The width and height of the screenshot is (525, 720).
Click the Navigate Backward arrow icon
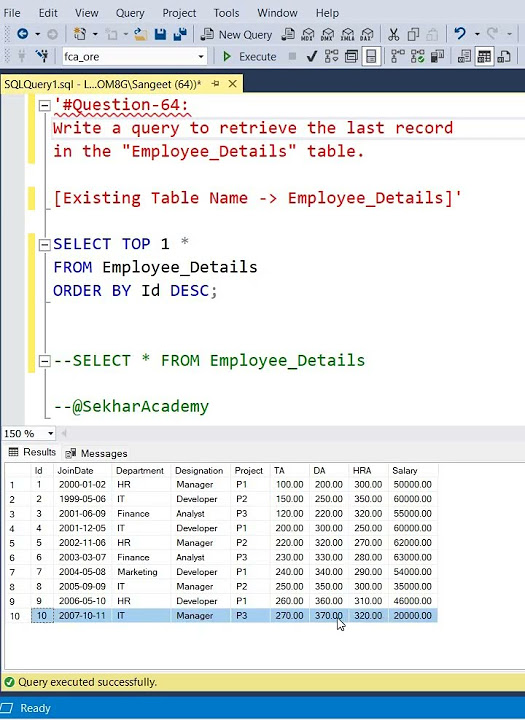pos(23,34)
